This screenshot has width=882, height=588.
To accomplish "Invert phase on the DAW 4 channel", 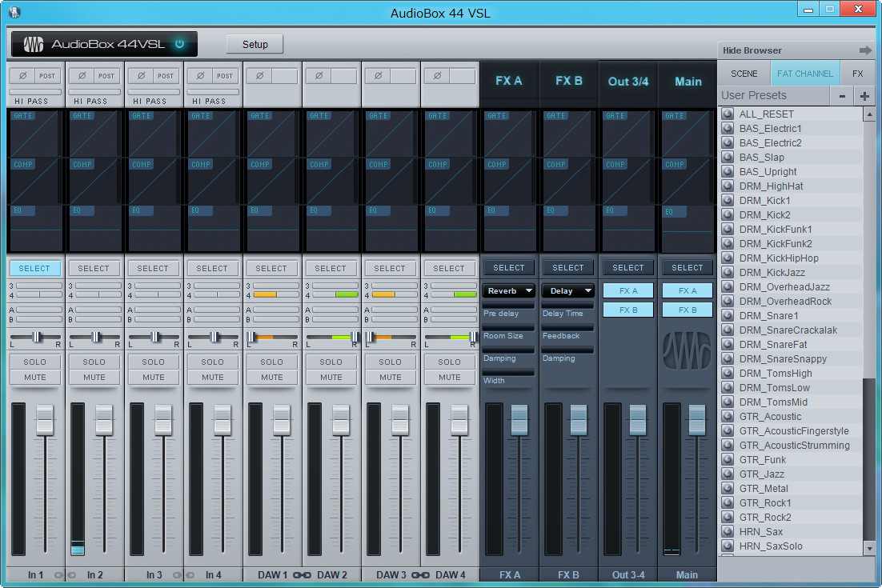I will 437,76.
